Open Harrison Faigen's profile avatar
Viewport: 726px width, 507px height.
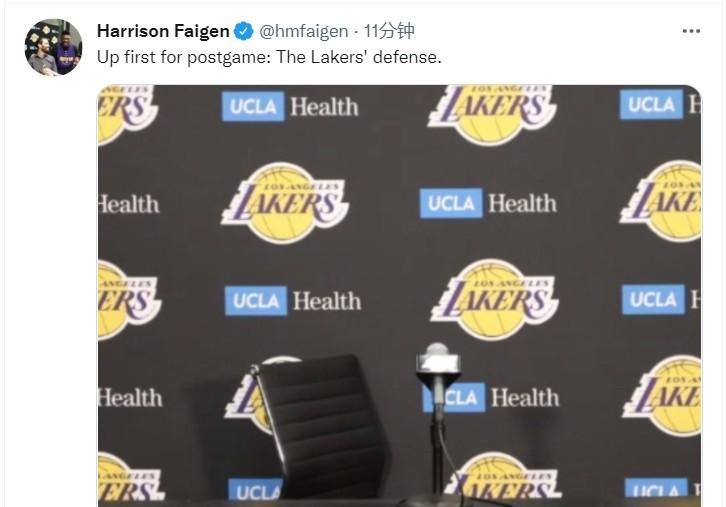pyautogui.click(x=54, y=47)
